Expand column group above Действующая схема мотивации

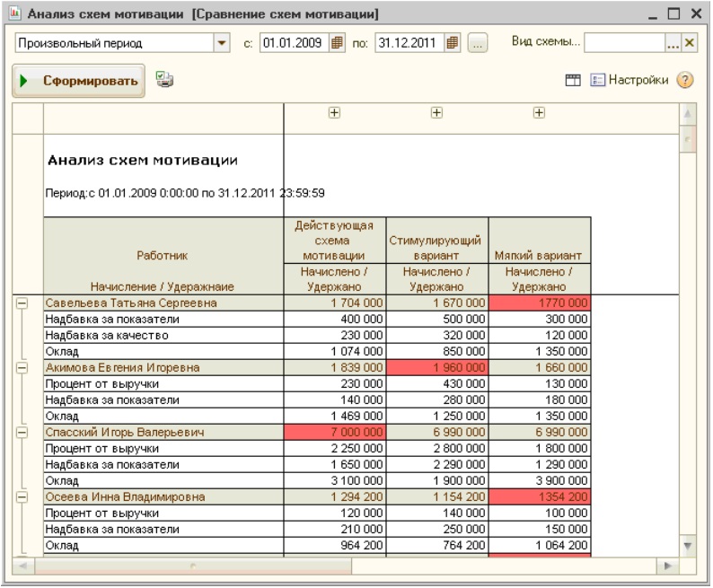(x=334, y=113)
